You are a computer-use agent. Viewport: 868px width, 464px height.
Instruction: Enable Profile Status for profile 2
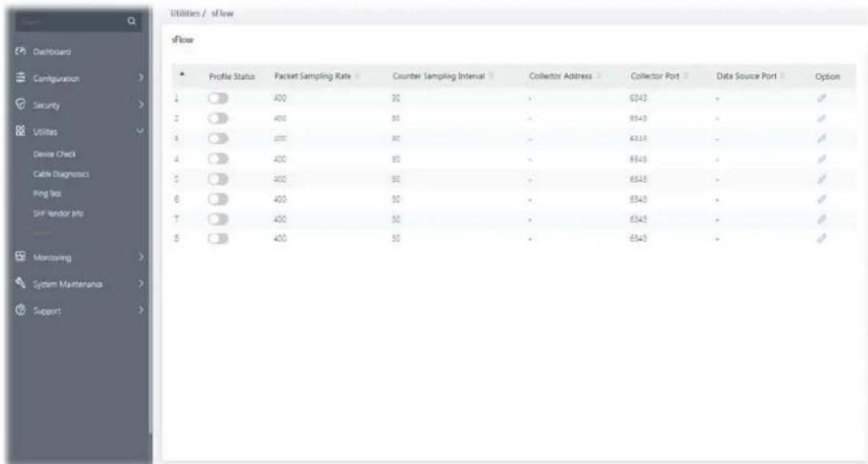pos(218,118)
